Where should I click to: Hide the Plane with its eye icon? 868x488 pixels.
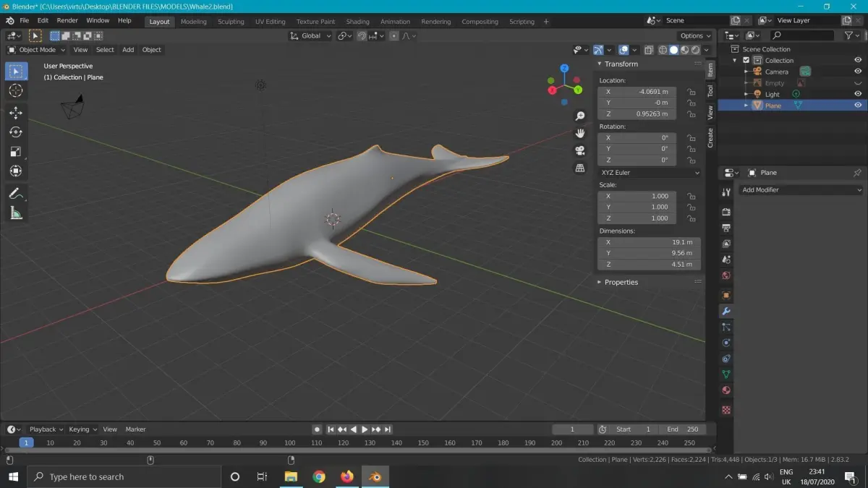(858, 105)
